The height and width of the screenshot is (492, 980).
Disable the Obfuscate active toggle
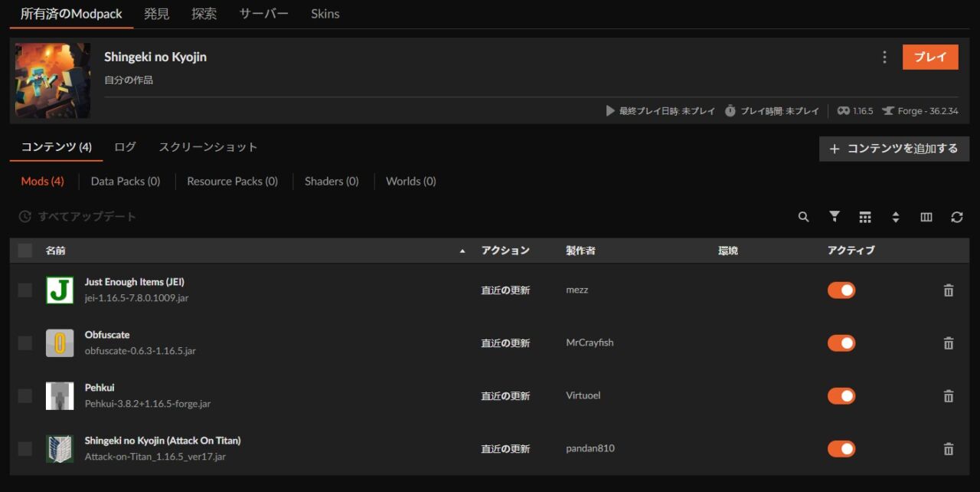pyautogui.click(x=841, y=343)
